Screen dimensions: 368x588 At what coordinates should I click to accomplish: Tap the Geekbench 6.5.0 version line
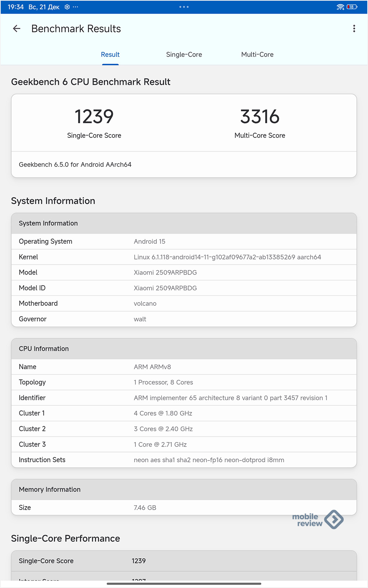(75, 165)
